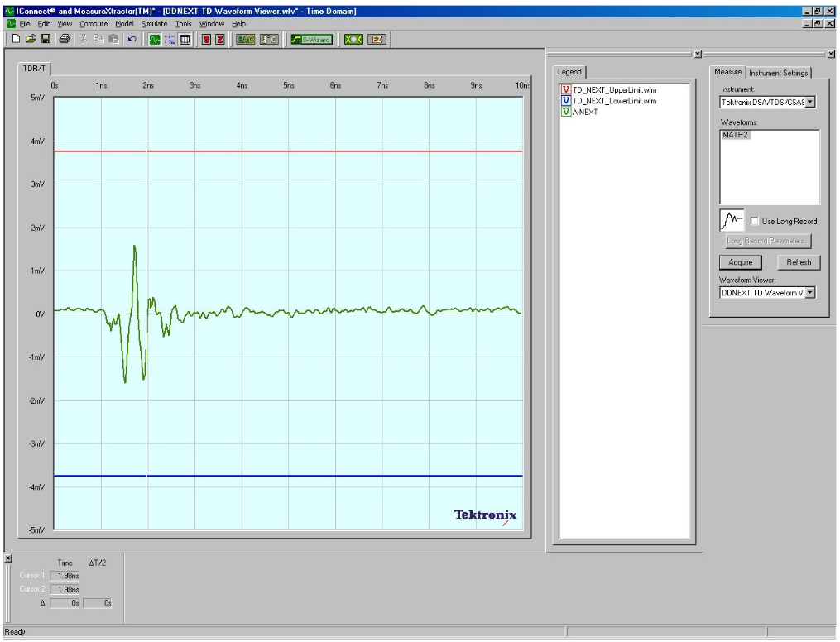
Task: Undo the last action with the arrow icon
Action: pyautogui.click(x=132, y=39)
